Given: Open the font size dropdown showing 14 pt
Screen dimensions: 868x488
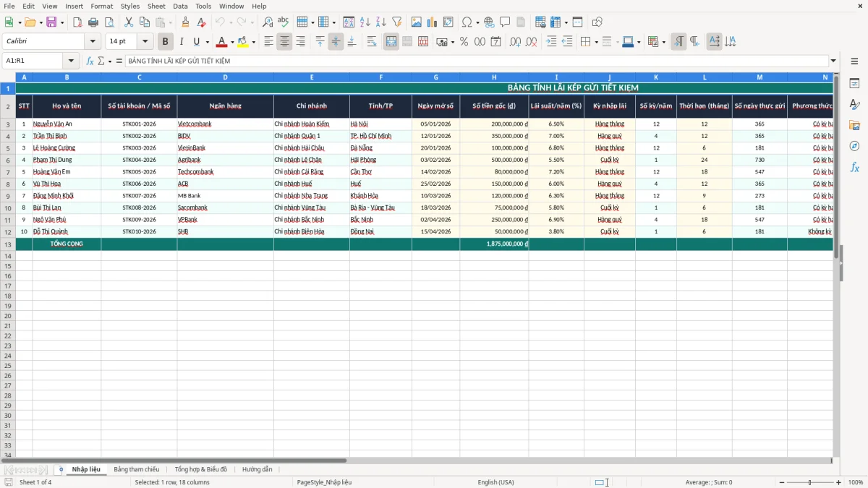Looking at the screenshot, I should point(145,42).
